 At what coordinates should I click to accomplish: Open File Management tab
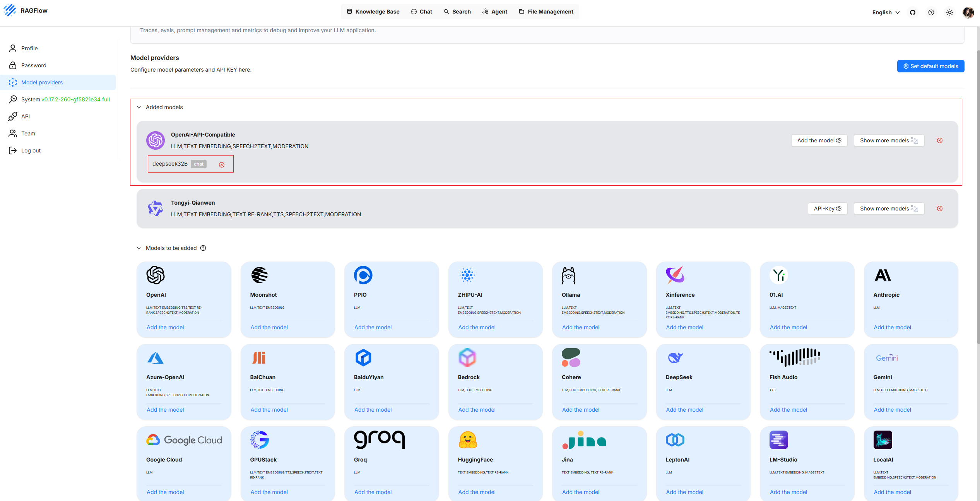tap(546, 12)
